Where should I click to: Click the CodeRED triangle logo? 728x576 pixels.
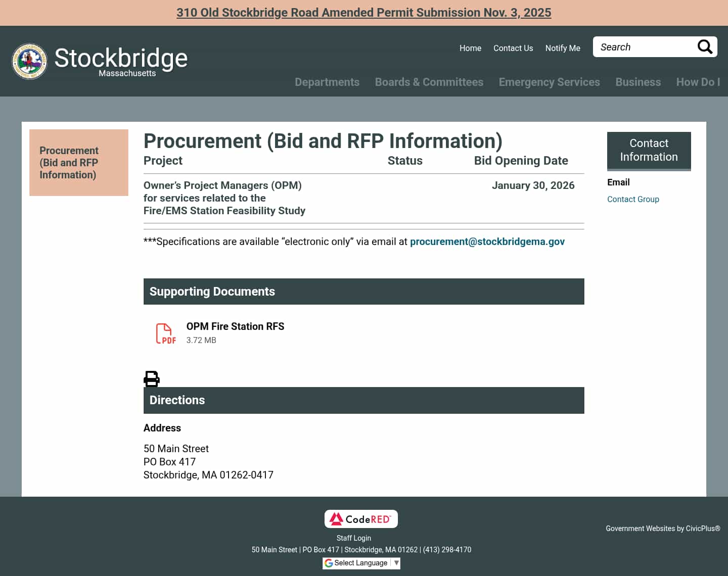337,518
